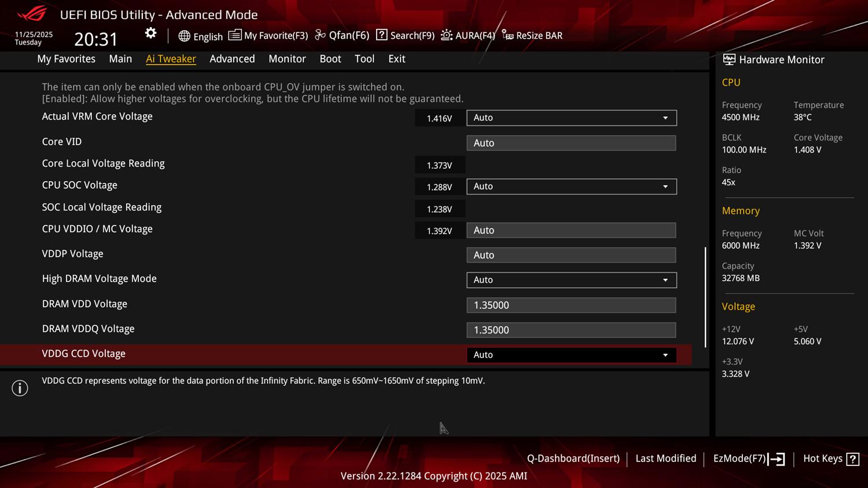
Task: Toggle the ReSize BAR icon
Action: 507,35
